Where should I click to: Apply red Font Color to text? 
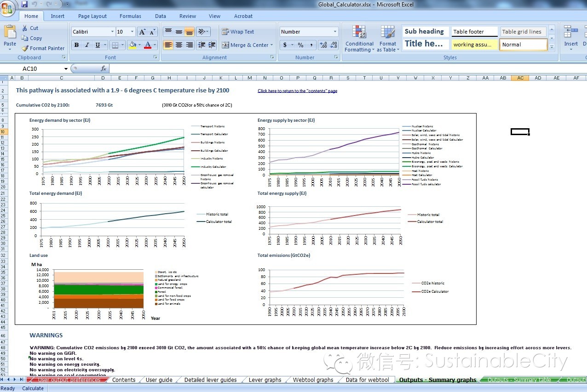click(x=148, y=45)
